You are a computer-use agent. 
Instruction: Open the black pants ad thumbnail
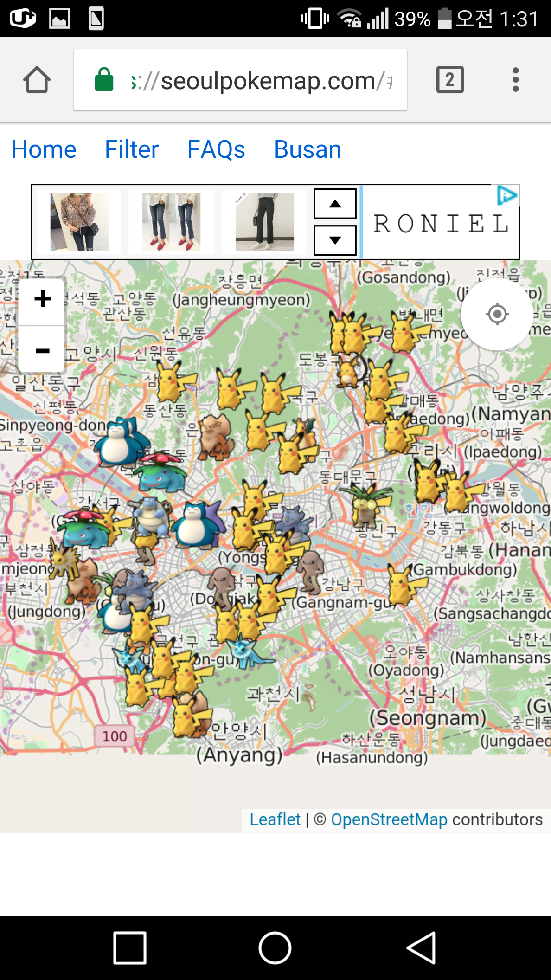264,222
